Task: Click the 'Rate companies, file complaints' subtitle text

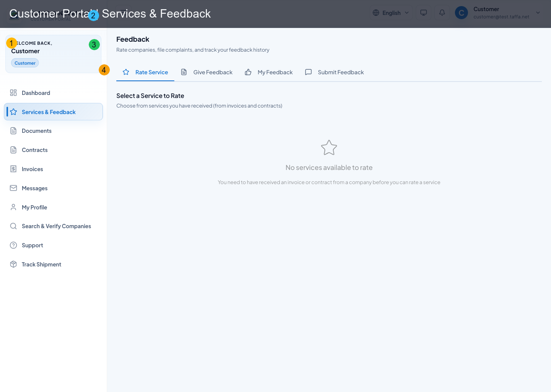Action: (193, 50)
